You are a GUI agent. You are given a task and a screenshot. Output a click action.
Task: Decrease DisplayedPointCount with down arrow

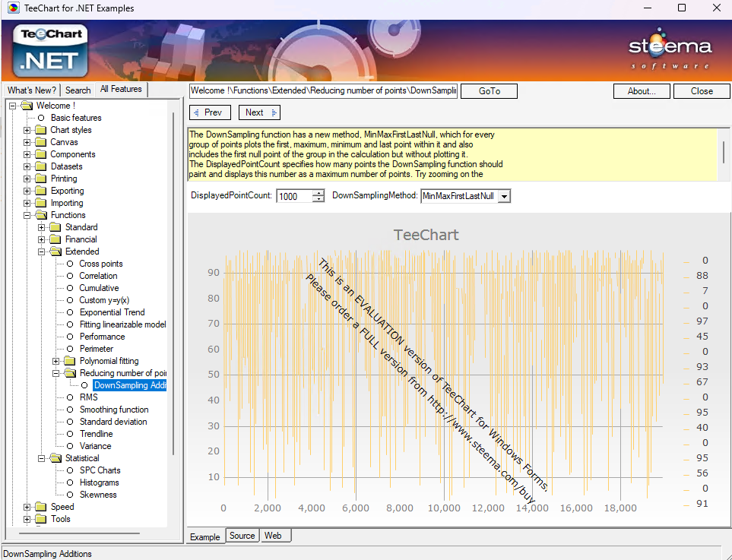(x=318, y=199)
